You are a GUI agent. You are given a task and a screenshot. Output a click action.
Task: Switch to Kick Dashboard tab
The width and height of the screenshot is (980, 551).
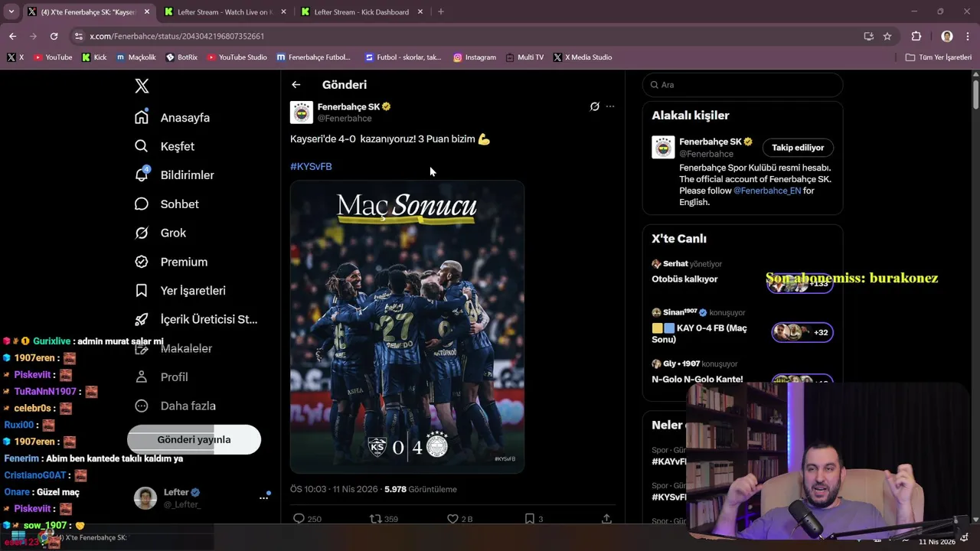[361, 11]
